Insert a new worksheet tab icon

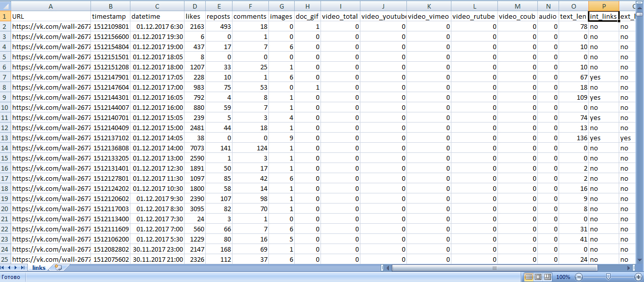tap(58, 267)
